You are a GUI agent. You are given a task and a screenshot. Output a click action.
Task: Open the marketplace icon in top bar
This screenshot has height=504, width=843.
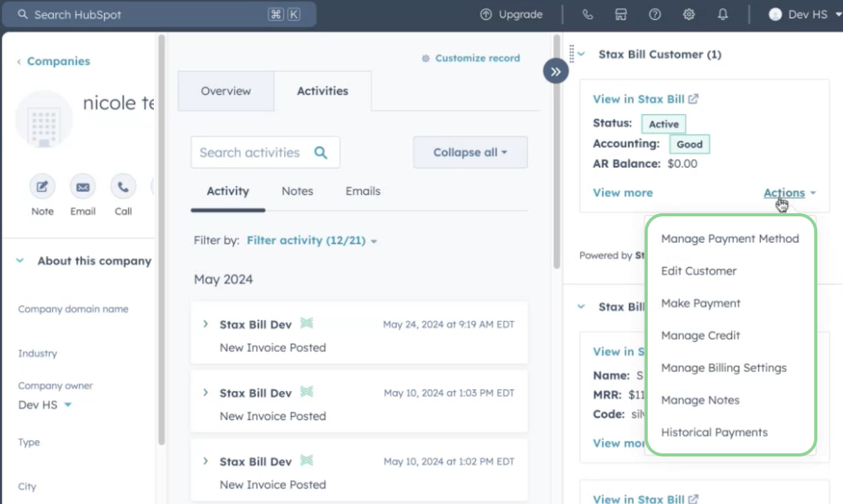(621, 14)
